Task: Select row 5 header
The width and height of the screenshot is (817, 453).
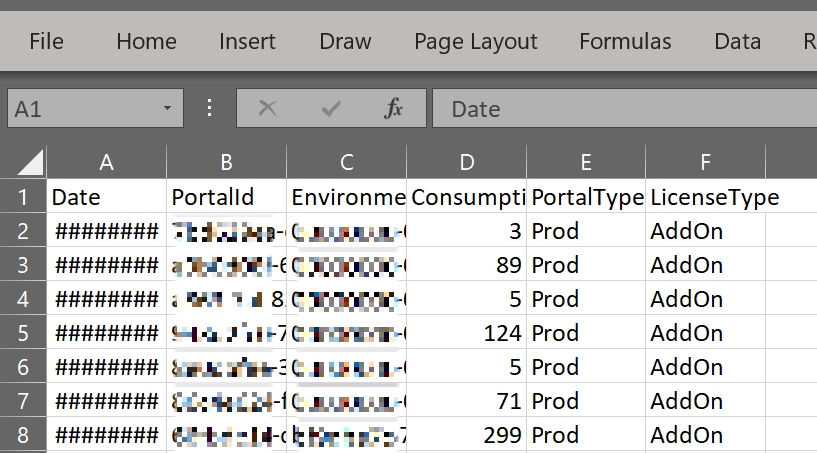Action: click(x=23, y=333)
